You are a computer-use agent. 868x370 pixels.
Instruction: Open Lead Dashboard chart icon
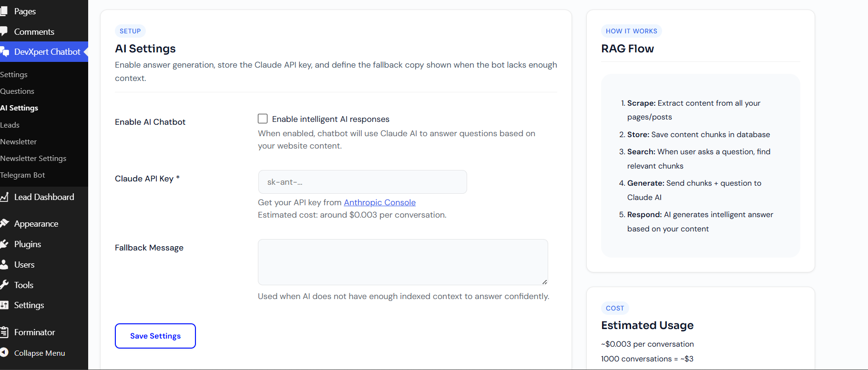[x=4, y=197]
